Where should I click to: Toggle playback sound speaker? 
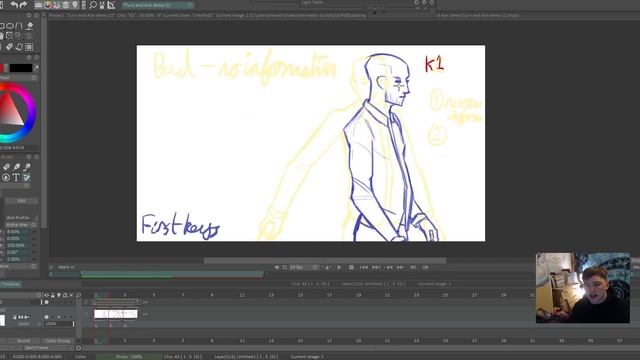(277, 267)
